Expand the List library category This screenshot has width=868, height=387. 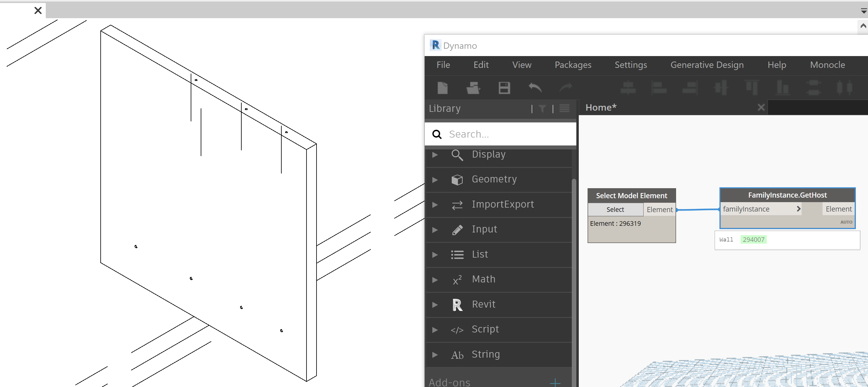435,255
